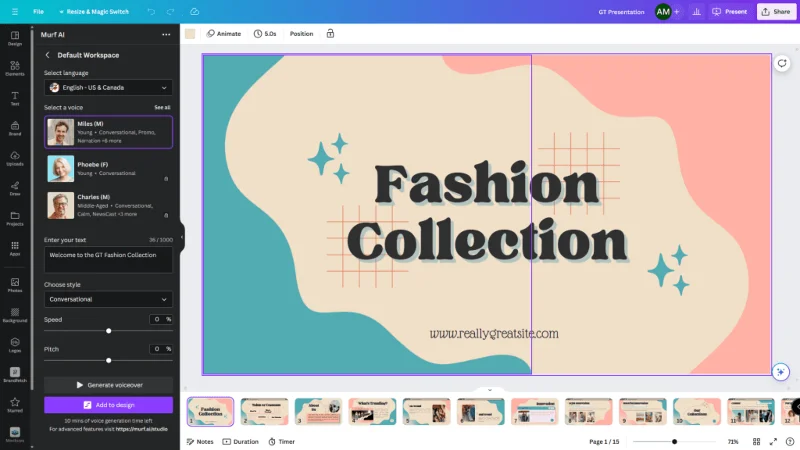This screenshot has width=800, height=450.
Task: Open the Projects sidebar panel
Action: tap(15, 218)
